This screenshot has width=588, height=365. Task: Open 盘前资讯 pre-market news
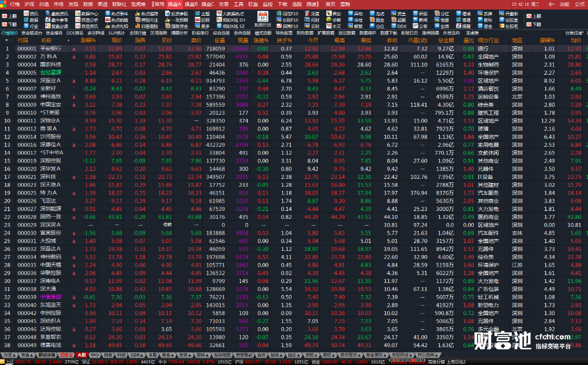[x=57, y=14]
